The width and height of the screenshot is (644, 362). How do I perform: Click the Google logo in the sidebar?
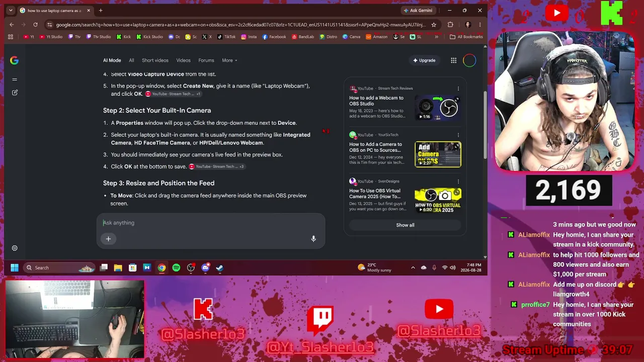click(x=14, y=60)
